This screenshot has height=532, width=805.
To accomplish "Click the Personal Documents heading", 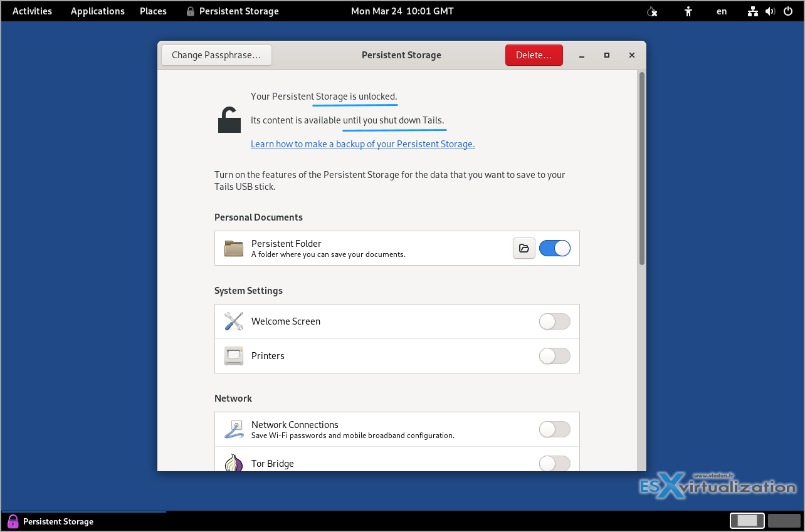I will click(x=258, y=217).
